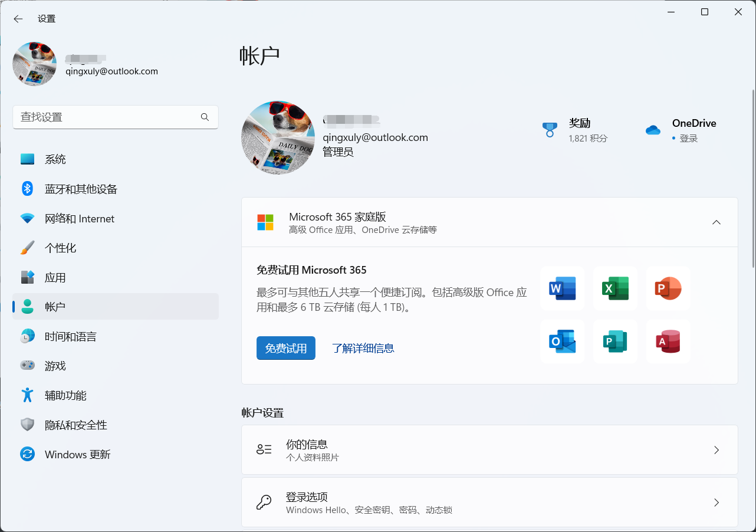
Task: Click the PowerPoint app icon
Action: [x=668, y=288]
